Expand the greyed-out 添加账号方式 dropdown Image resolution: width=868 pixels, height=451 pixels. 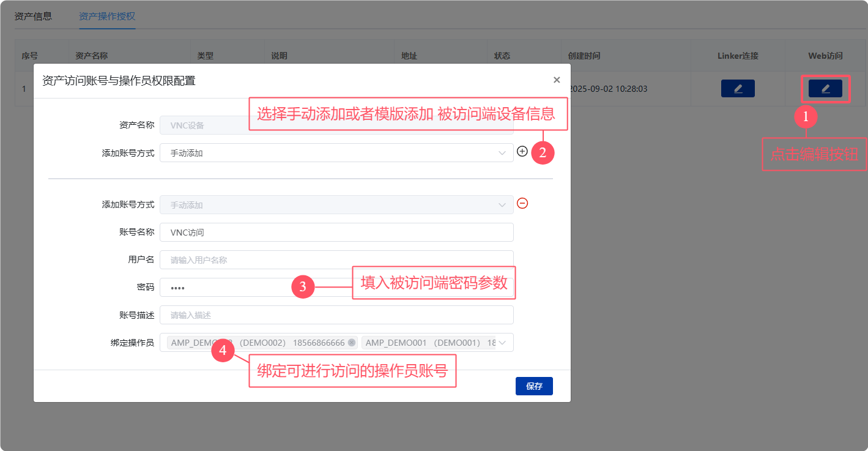pyautogui.click(x=336, y=205)
